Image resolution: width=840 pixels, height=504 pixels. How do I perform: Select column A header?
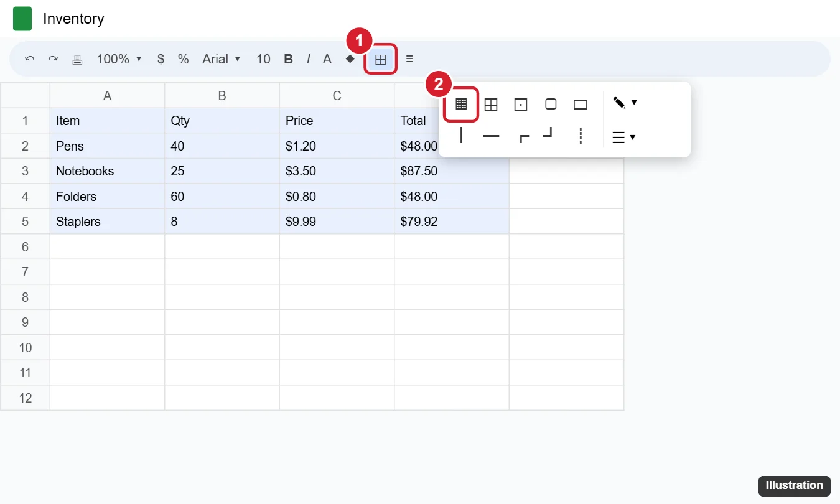coord(107,95)
